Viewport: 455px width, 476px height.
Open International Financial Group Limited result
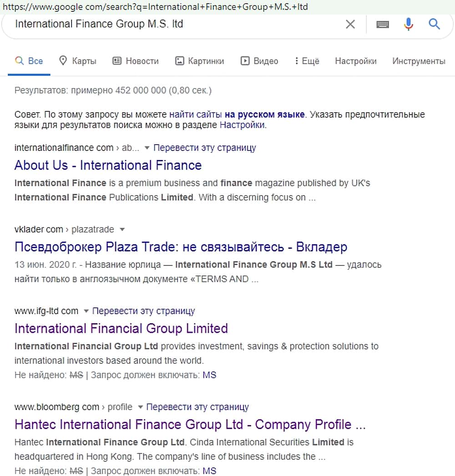coord(121,328)
